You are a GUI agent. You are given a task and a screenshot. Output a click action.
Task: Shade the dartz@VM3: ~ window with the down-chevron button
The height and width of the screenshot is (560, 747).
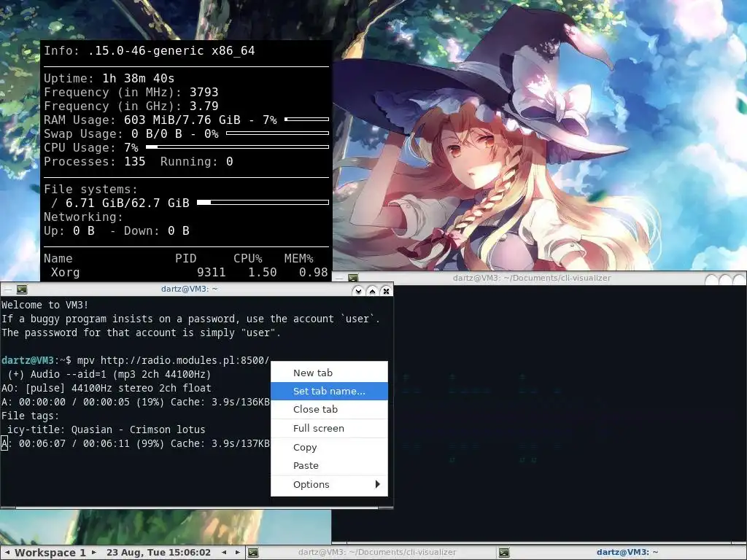[x=358, y=290]
